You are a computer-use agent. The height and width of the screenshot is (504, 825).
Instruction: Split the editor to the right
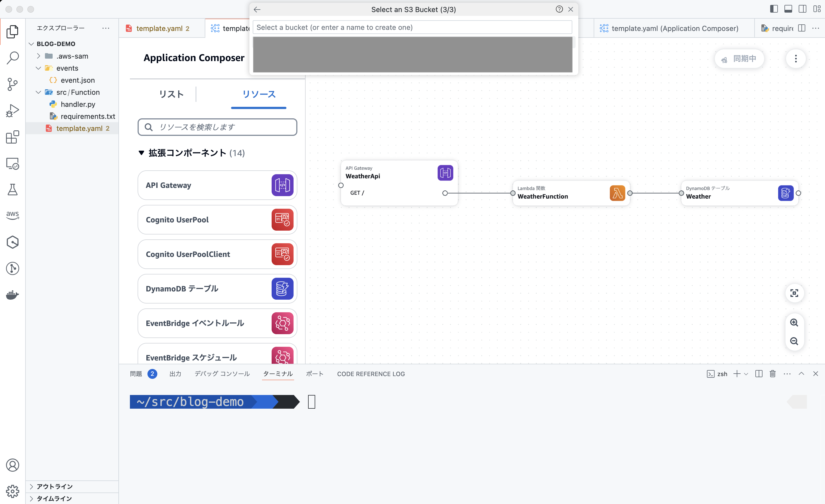click(x=801, y=28)
